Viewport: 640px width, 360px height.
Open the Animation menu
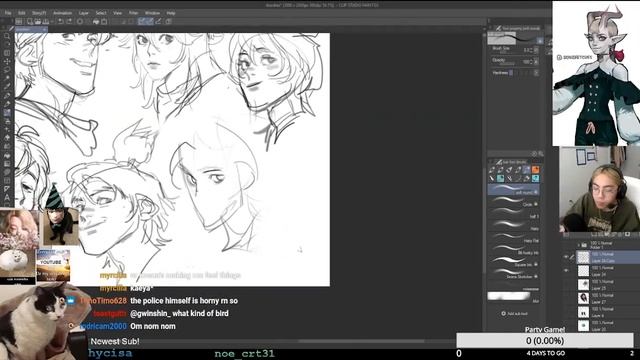coord(62,13)
